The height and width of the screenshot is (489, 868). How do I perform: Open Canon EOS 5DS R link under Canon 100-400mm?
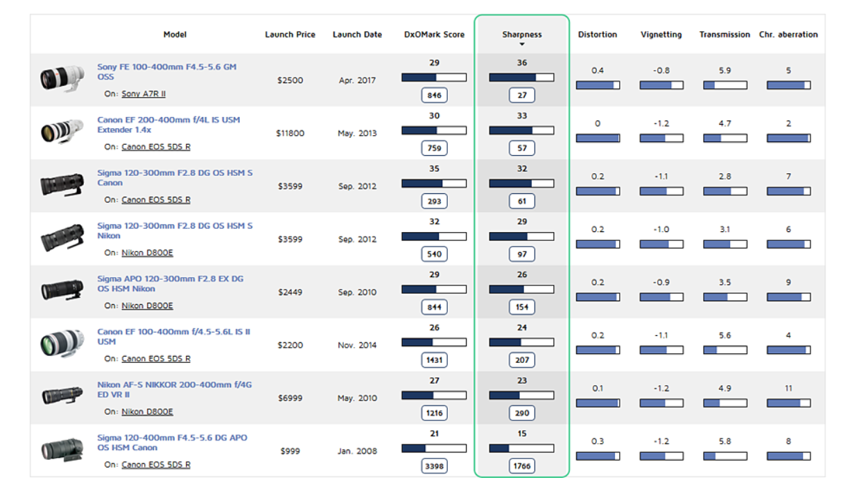point(156,359)
